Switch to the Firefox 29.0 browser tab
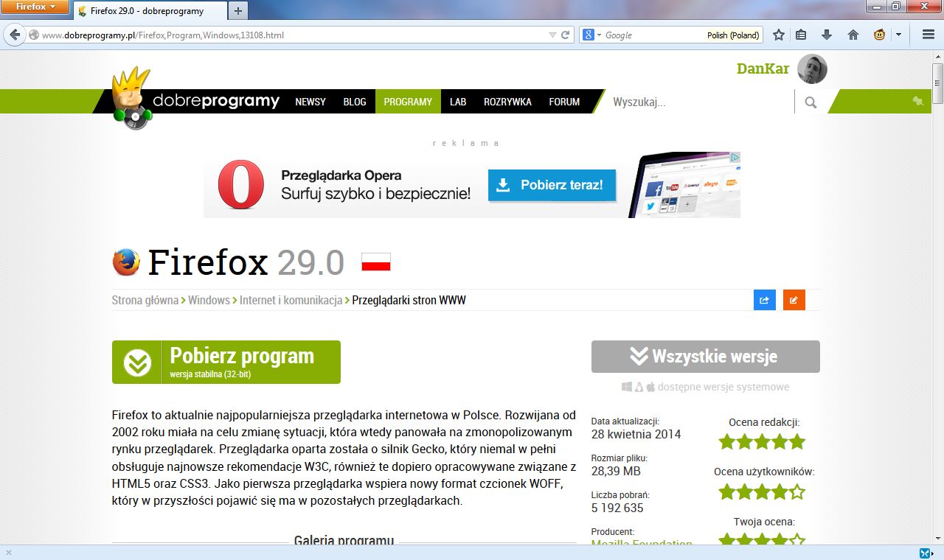 147,11
